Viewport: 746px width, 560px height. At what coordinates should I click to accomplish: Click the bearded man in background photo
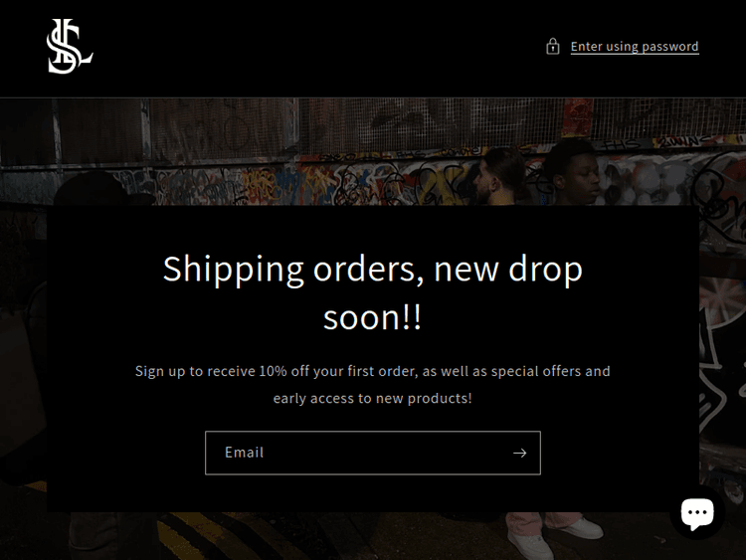coord(496,177)
